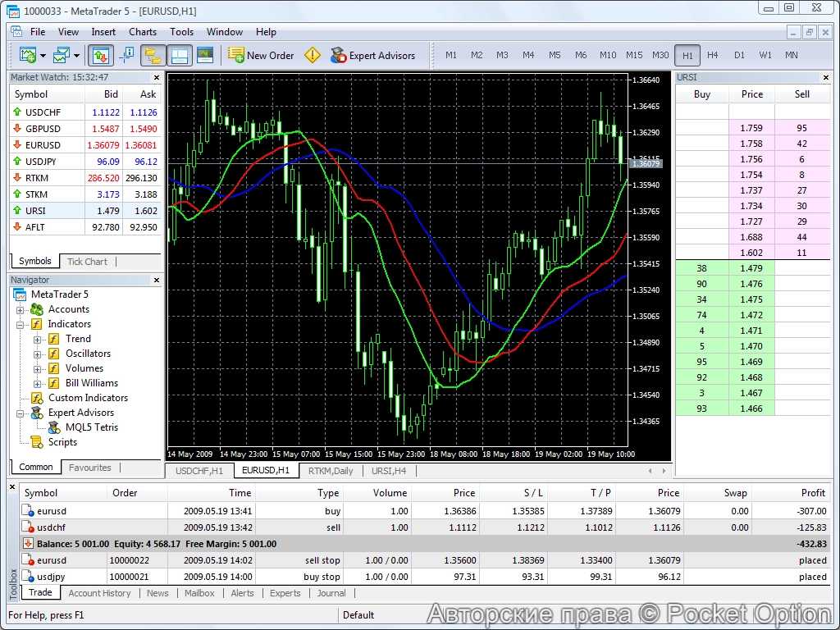Viewport: 840px width, 630px height.
Task: Open the New Chart dropdown arrow
Action: click(x=43, y=56)
